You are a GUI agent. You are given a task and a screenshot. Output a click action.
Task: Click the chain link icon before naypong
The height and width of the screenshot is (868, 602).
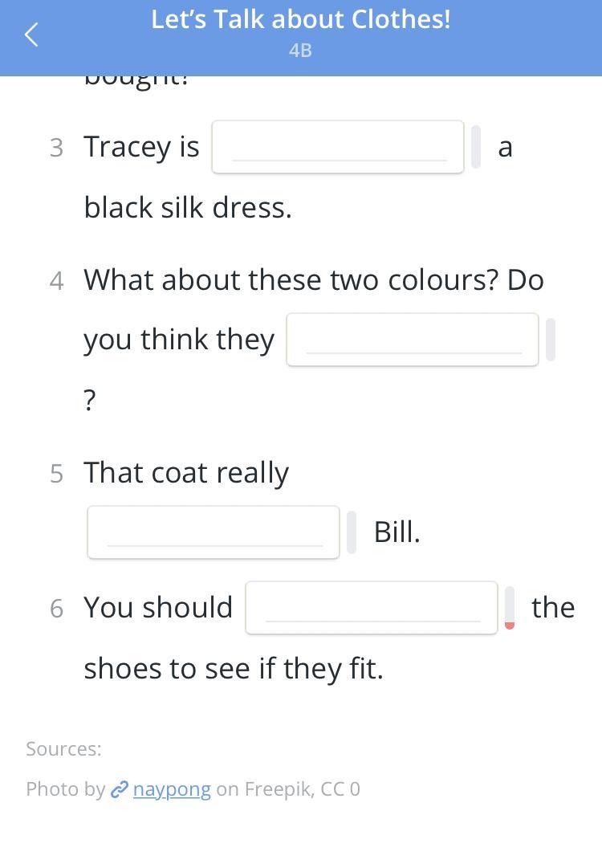tap(120, 789)
